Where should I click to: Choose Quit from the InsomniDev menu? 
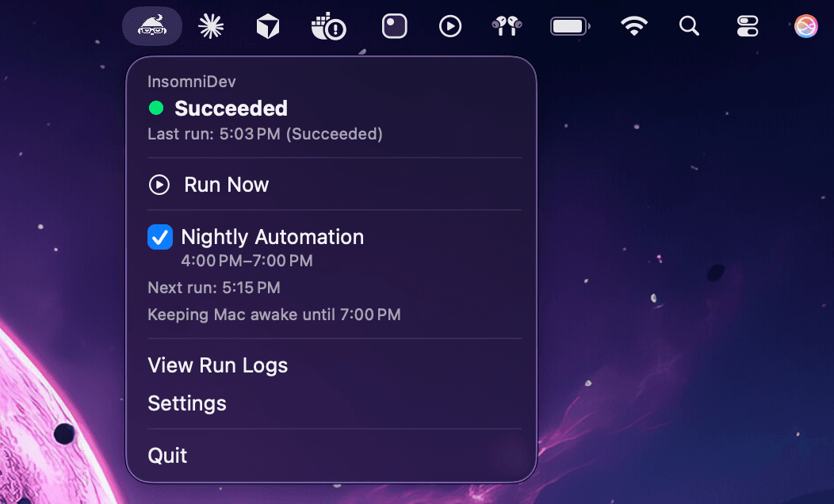click(167, 455)
